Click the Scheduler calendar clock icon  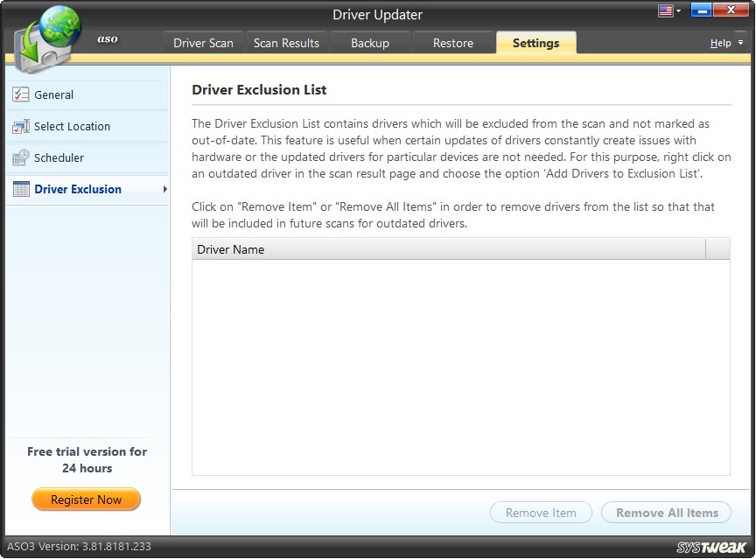point(20,157)
